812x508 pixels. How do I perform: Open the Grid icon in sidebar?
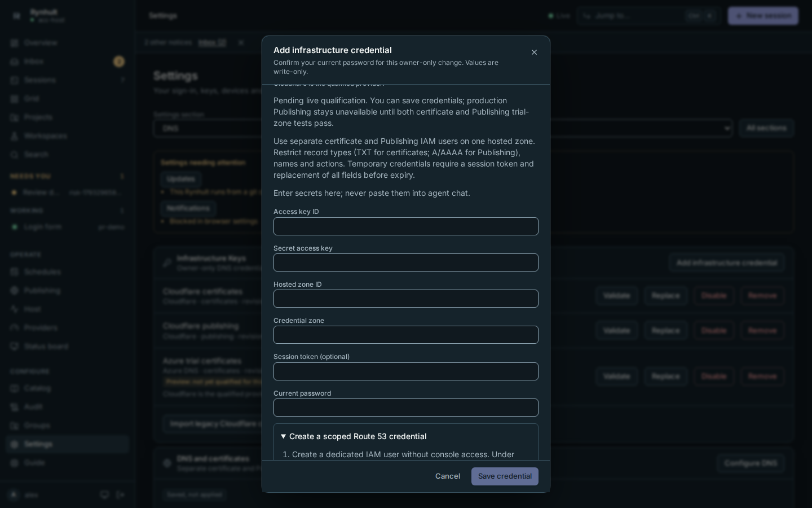(x=15, y=99)
